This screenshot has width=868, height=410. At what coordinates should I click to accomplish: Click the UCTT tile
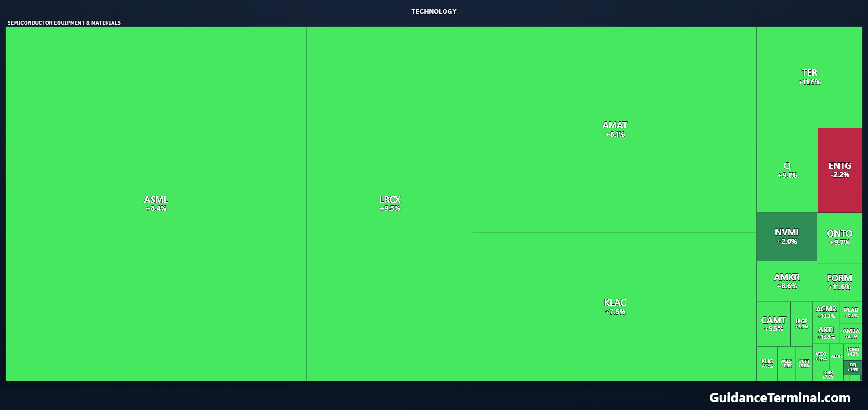804,364
